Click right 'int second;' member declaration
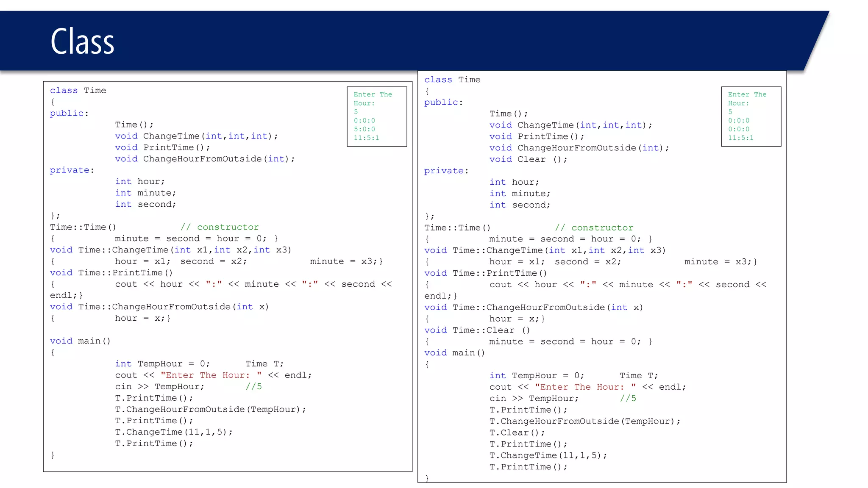This screenshot has height=488, width=868. [520, 205]
